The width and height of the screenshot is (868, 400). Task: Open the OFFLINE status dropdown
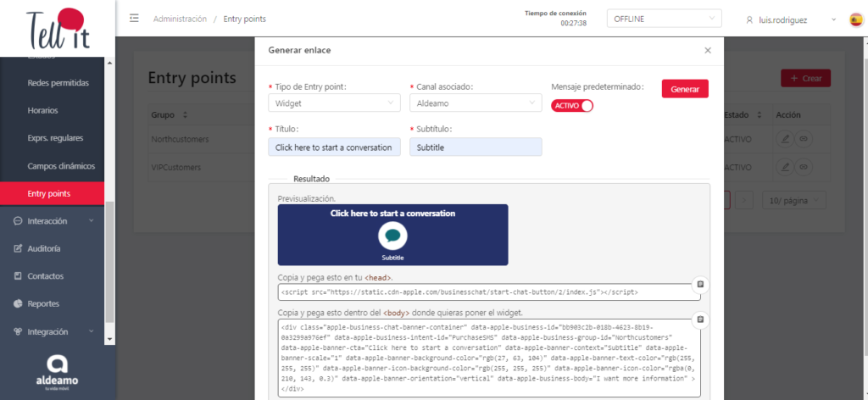pyautogui.click(x=663, y=19)
